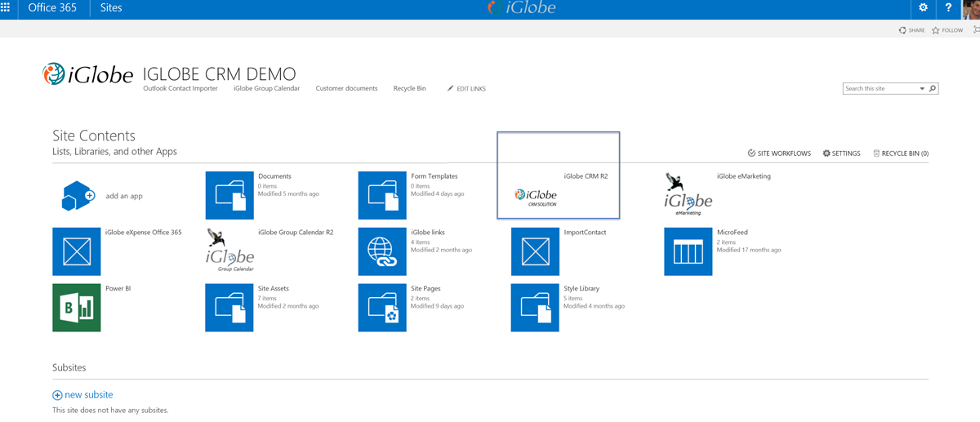Open the iGlobe links title link
This screenshot has height=422, width=980.
(x=428, y=233)
